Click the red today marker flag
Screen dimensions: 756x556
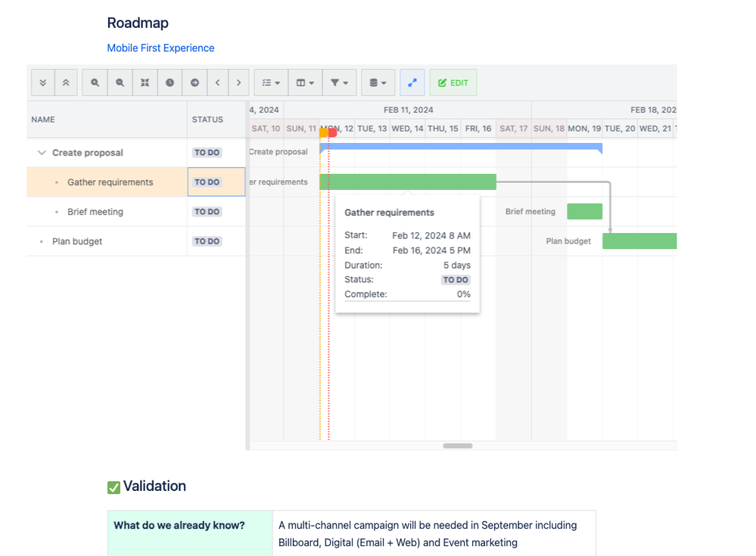pos(333,132)
